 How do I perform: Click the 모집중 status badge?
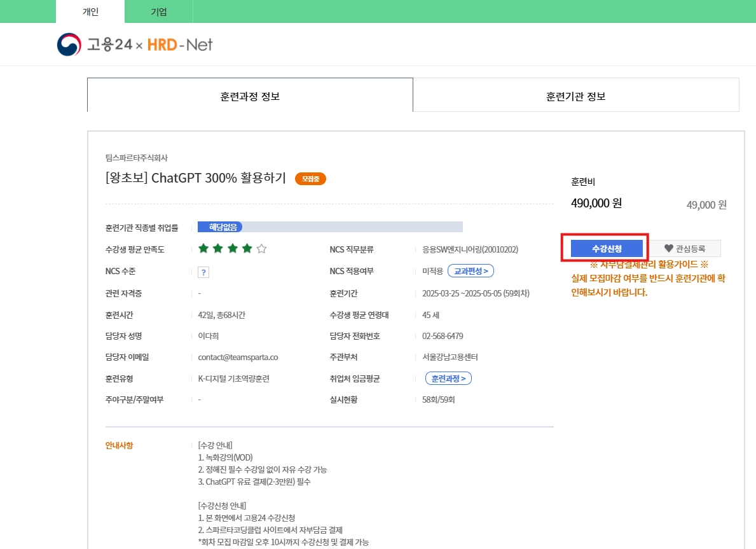[310, 179]
